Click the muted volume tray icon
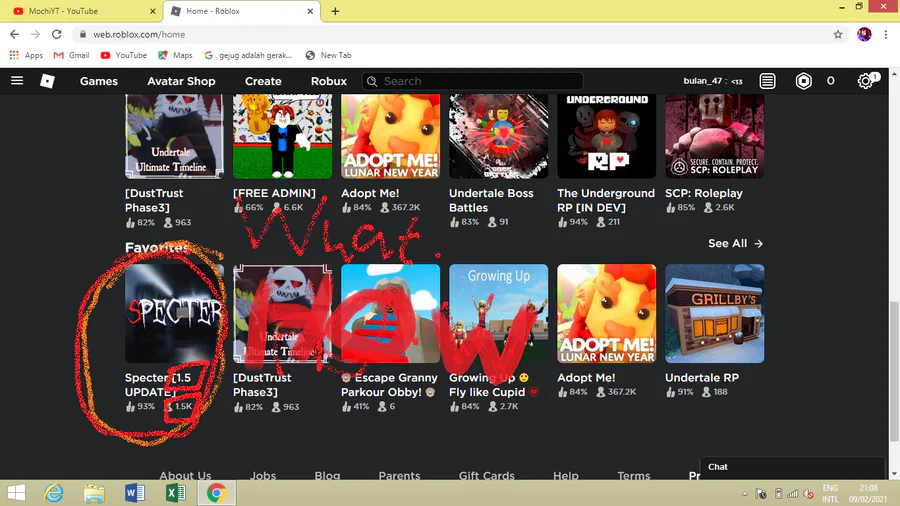Viewport: 900px width, 506px height. 808,493
